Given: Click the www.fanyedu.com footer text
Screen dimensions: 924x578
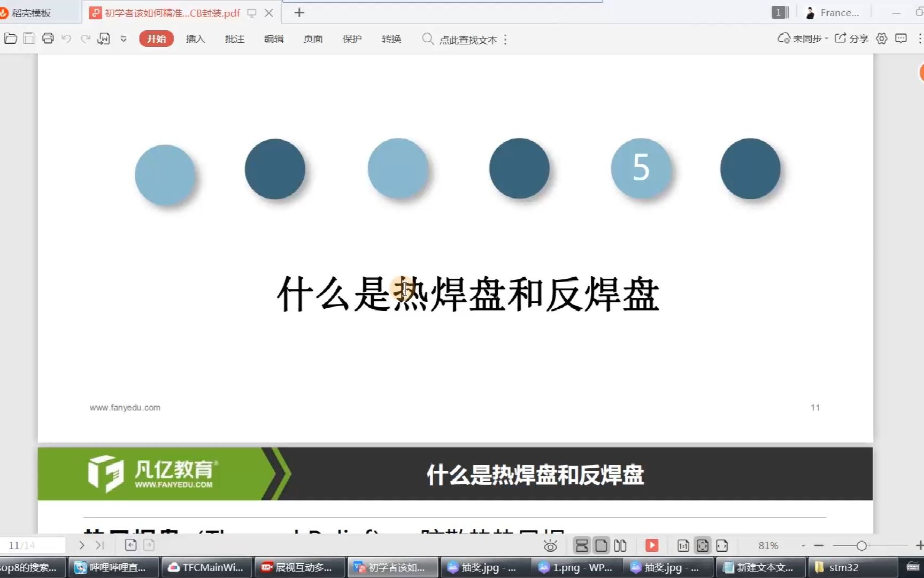Looking at the screenshot, I should point(125,408).
